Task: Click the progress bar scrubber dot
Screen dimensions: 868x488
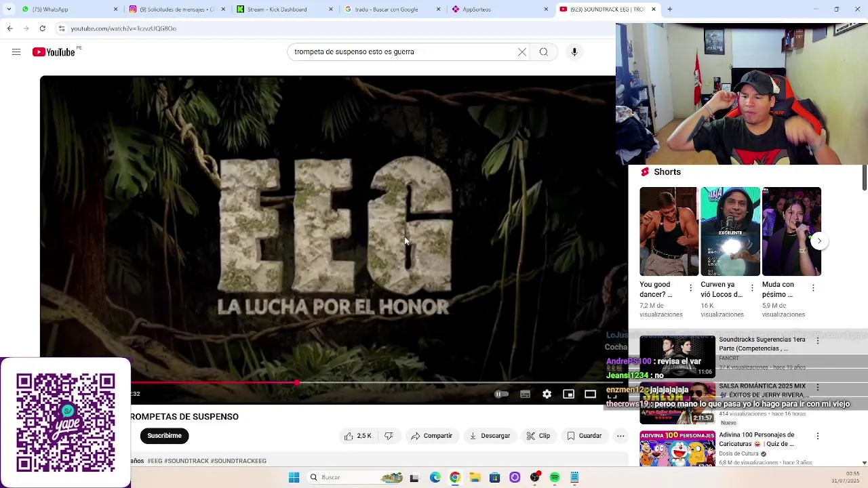Action: (x=297, y=383)
